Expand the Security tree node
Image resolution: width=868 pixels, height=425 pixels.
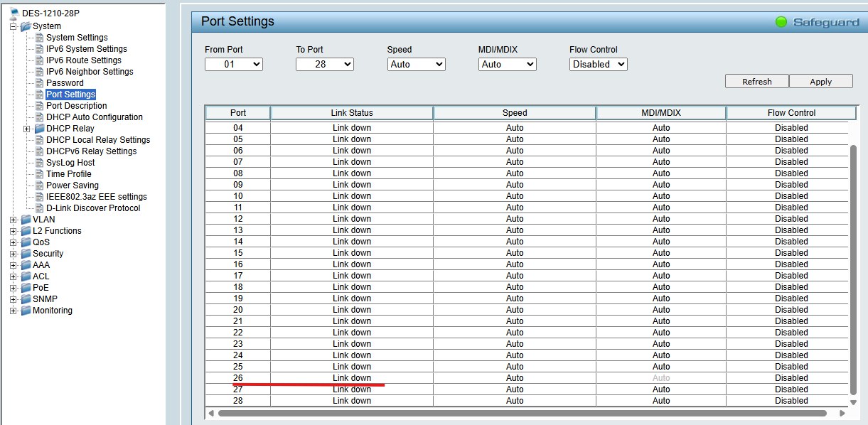[x=14, y=254]
